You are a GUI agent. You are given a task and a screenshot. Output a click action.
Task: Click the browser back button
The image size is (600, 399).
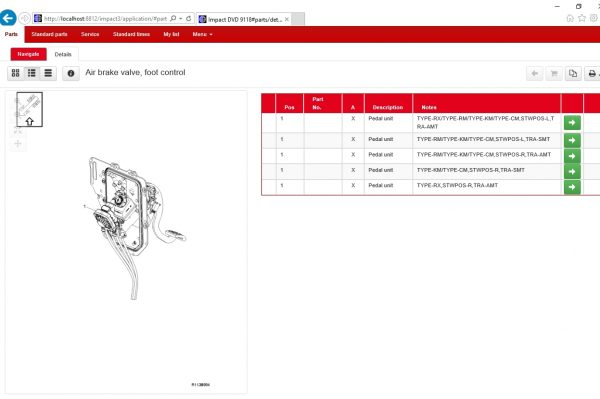[x=8, y=18]
